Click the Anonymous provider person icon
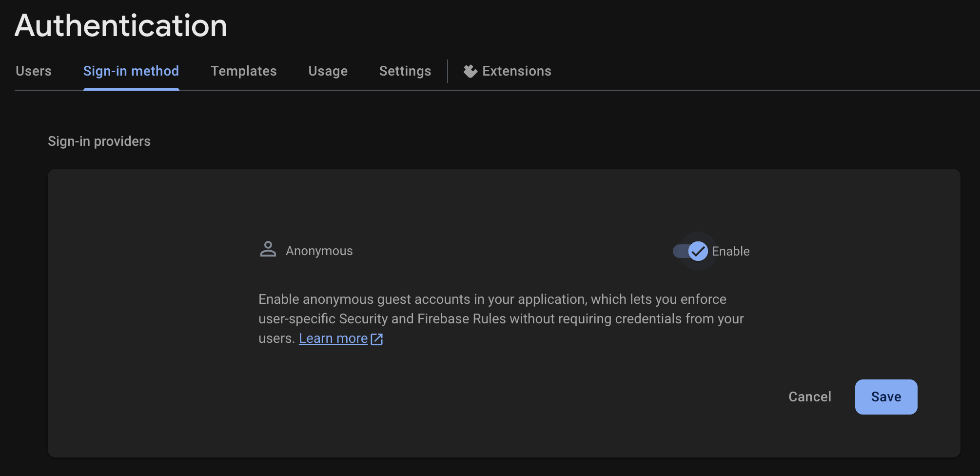This screenshot has width=980, height=476. (x=268, y=250)
